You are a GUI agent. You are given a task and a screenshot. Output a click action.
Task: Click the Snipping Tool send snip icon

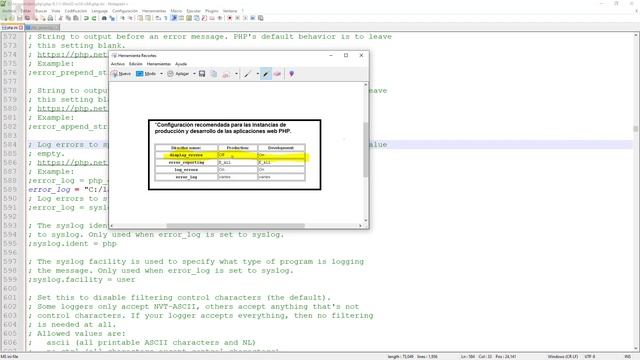[226, 74]
